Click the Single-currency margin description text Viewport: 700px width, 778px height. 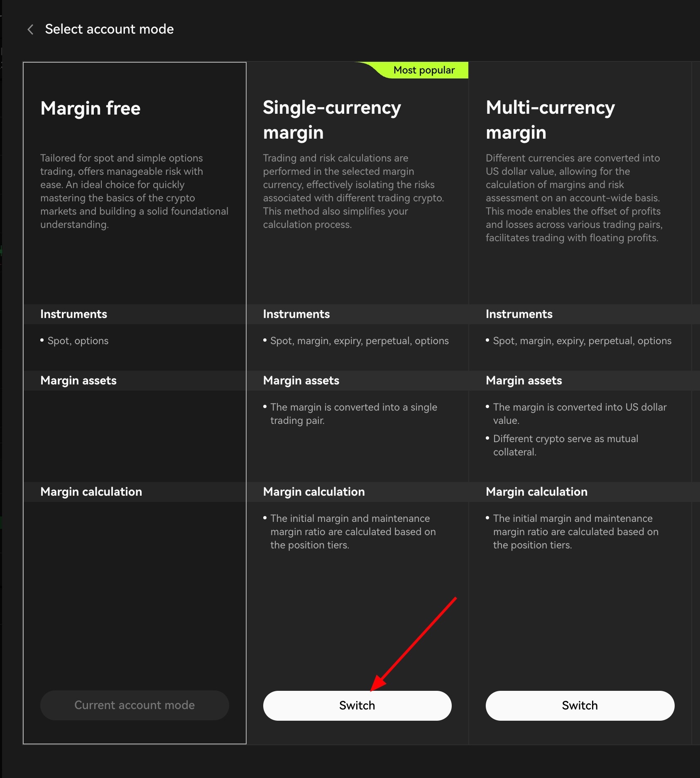pyautogui.click(x=353, y=191)
